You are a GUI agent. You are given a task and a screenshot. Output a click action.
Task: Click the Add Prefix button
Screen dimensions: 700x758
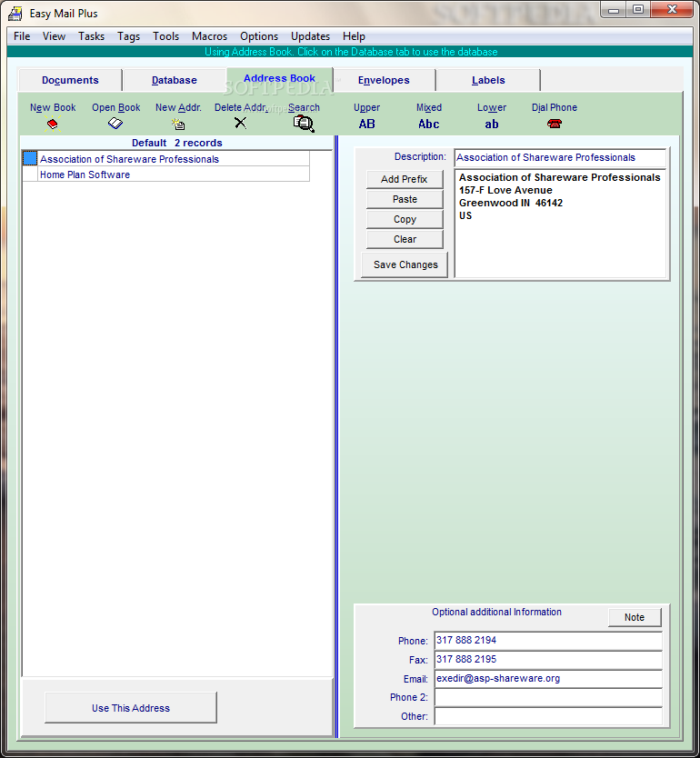pos(405,179)
